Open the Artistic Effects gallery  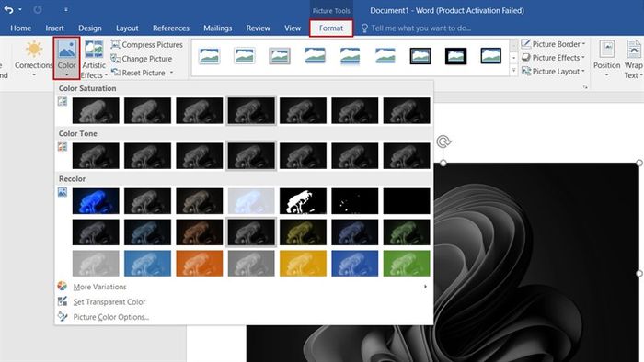(x=94, y=58)
